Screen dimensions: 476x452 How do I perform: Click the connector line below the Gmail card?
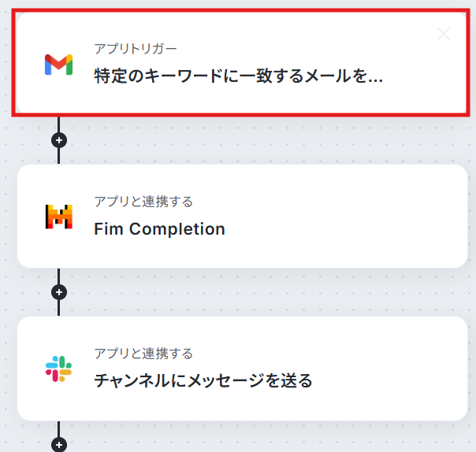point(58,124)
